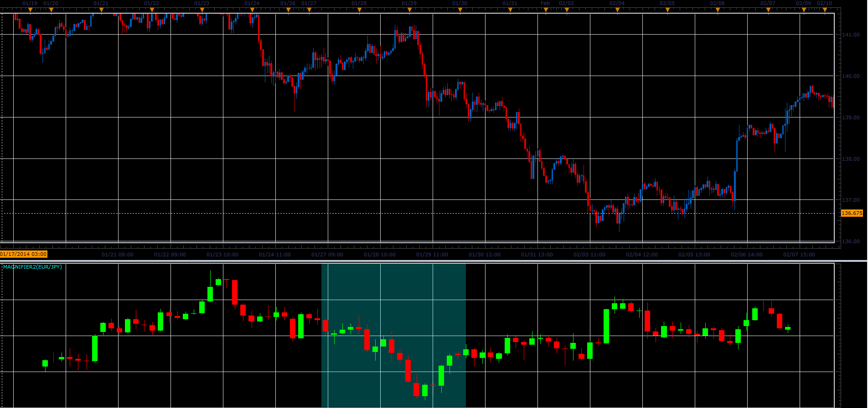Select the orange triangle marker under 01/26

pyautogui.click(x=288, y=10)
